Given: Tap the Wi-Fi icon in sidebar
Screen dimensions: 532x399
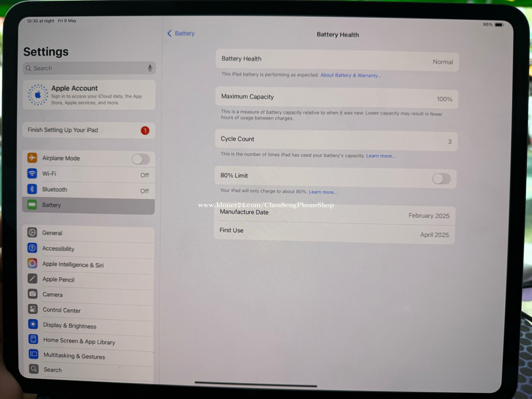Looking at the screenshot, I should click(x=32, y=173).
